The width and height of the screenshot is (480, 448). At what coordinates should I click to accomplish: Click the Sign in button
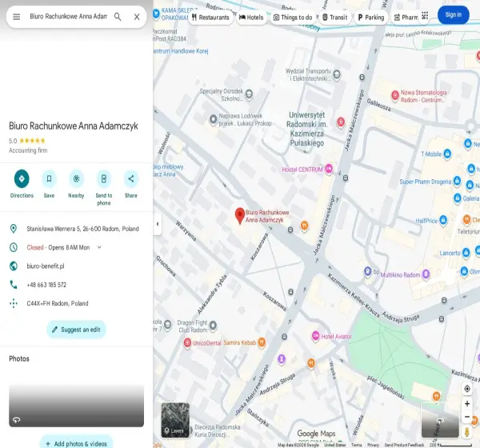point(454,14)
